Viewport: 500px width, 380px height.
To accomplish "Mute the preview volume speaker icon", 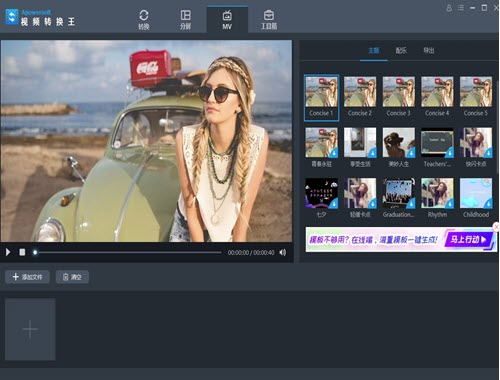I will 283,252.
